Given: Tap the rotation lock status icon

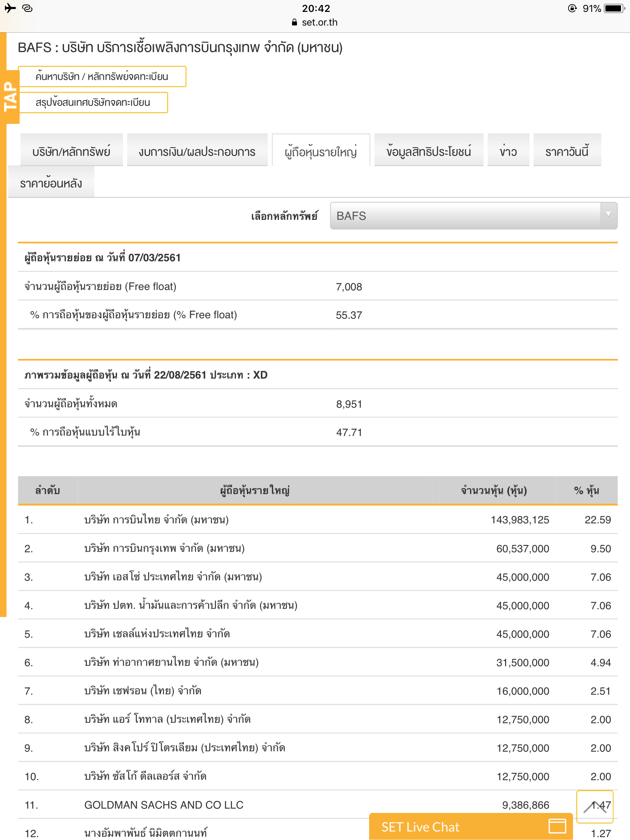Looking at the screenshot, I should pyautogui.click(x=572, y=8).
